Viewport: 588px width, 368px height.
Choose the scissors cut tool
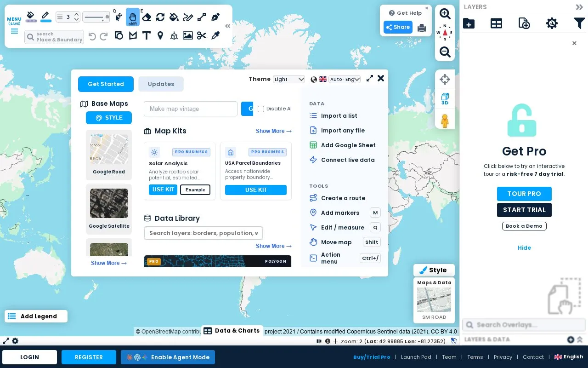coord(202,35)
